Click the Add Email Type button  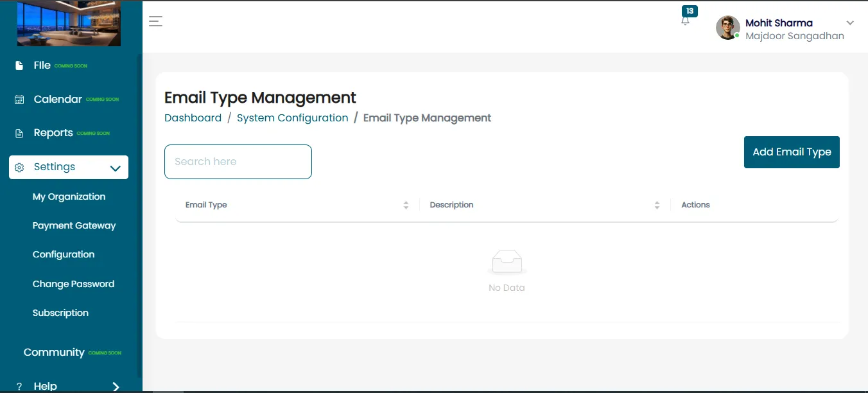[x=792, y=152]
